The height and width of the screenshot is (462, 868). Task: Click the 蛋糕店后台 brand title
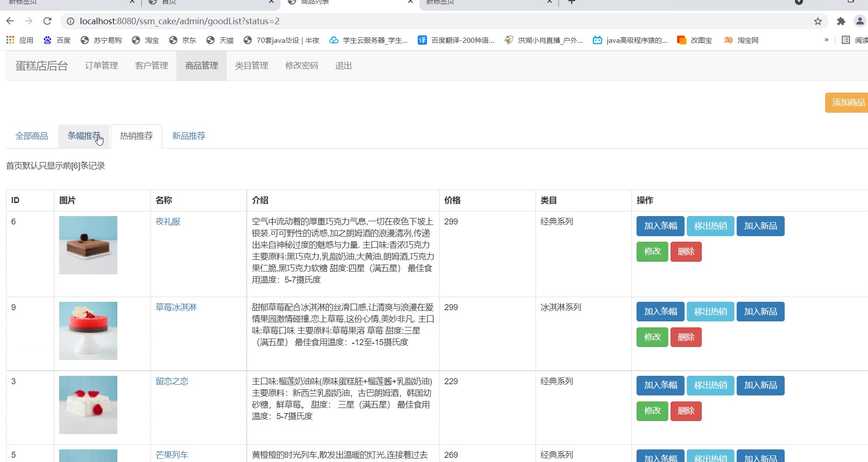41,66
